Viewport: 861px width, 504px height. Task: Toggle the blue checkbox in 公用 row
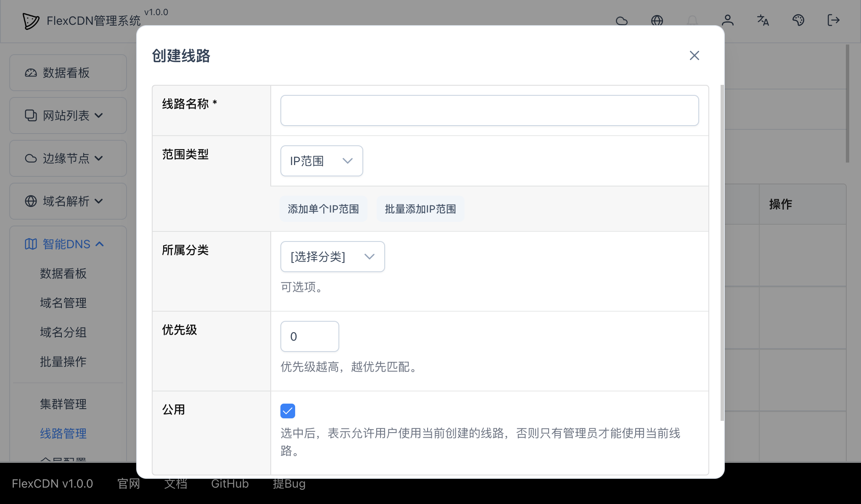coord(287,411)
